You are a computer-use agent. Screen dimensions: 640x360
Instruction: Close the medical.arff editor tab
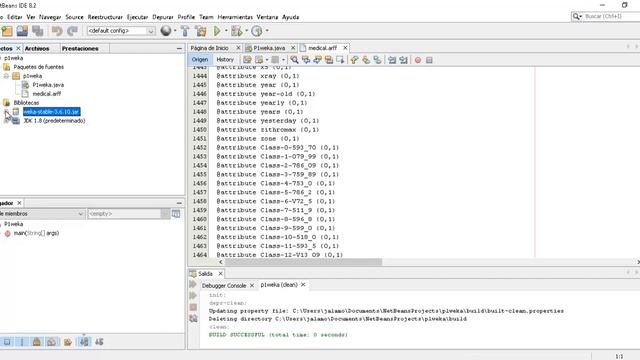pos(345,48)
